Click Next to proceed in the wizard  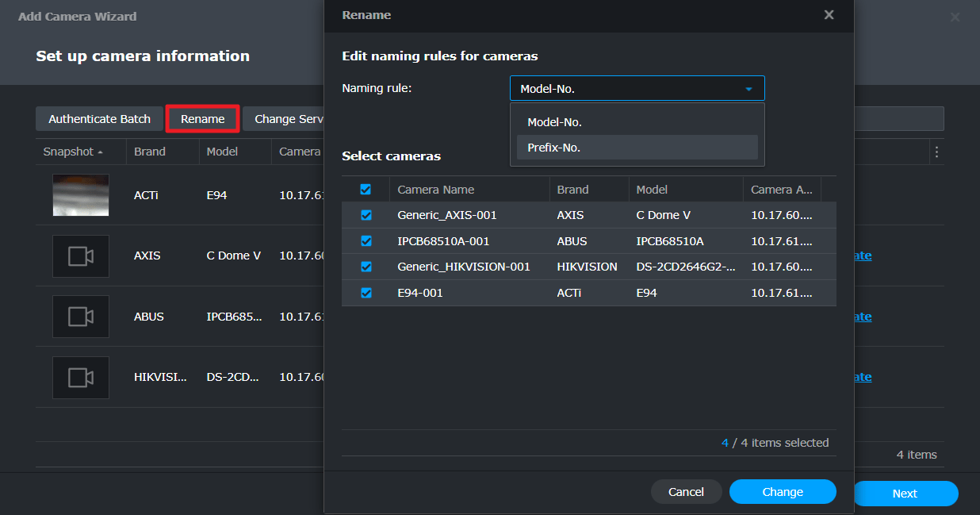click(x=905, y=493)
